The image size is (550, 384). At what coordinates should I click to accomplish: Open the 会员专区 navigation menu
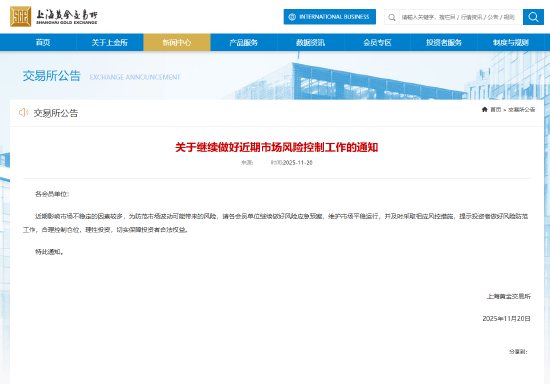tap(377, 42)
